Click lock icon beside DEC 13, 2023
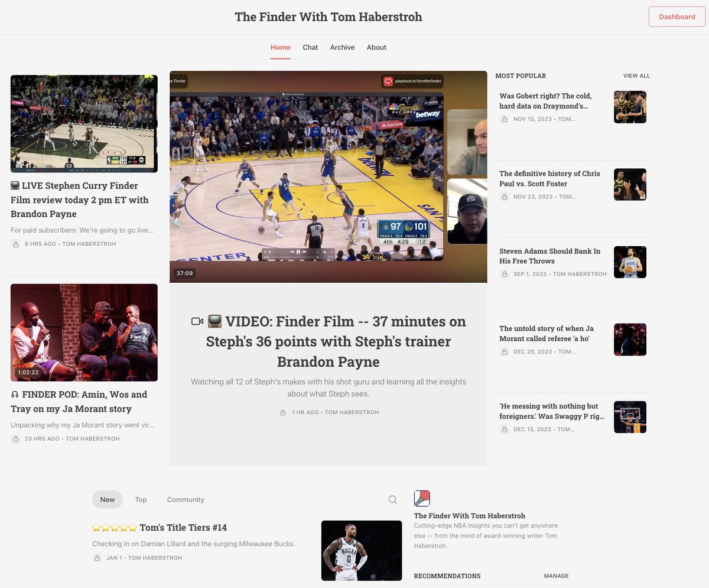 pos(504,429)
